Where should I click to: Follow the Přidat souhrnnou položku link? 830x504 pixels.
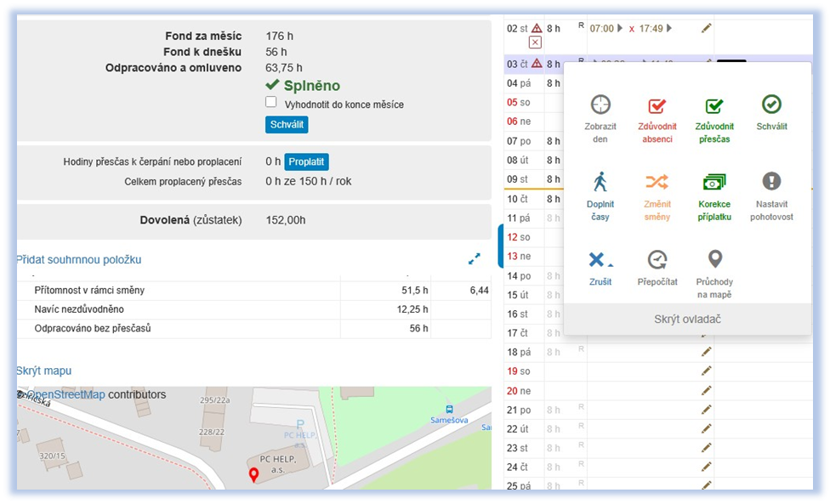79,260
